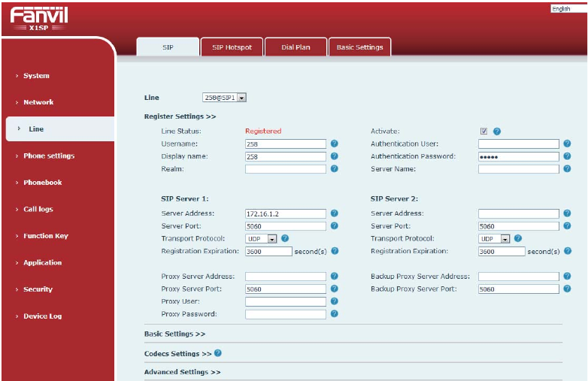588x381 pixels.
Task: Click the Display name input field
Action: 286,156
